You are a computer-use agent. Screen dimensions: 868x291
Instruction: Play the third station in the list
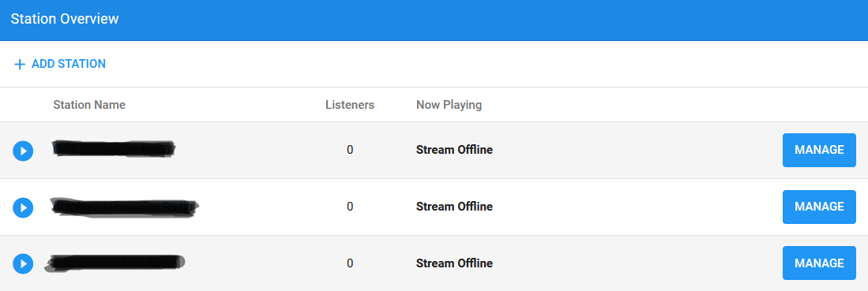pyautogui.click(x=23, y=264)
